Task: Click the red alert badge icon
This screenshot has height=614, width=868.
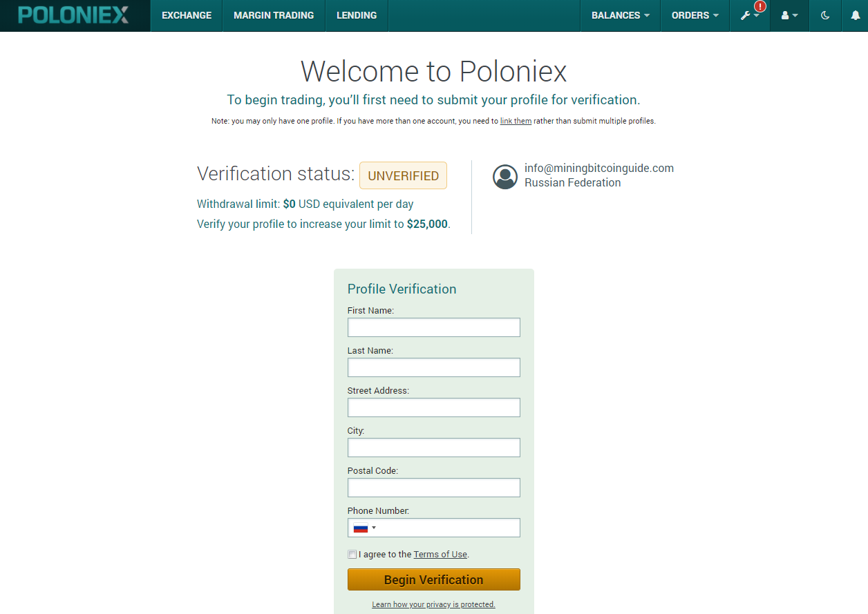Action: click(760, 6)
